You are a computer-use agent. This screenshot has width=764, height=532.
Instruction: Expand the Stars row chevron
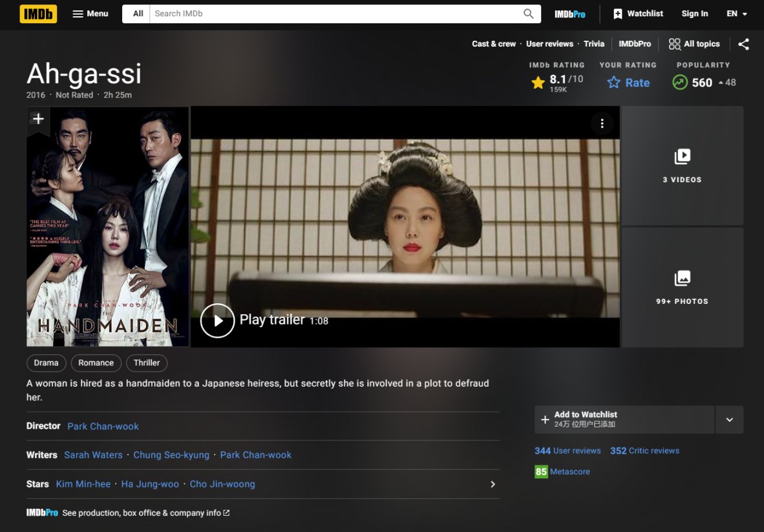[493, 484]
